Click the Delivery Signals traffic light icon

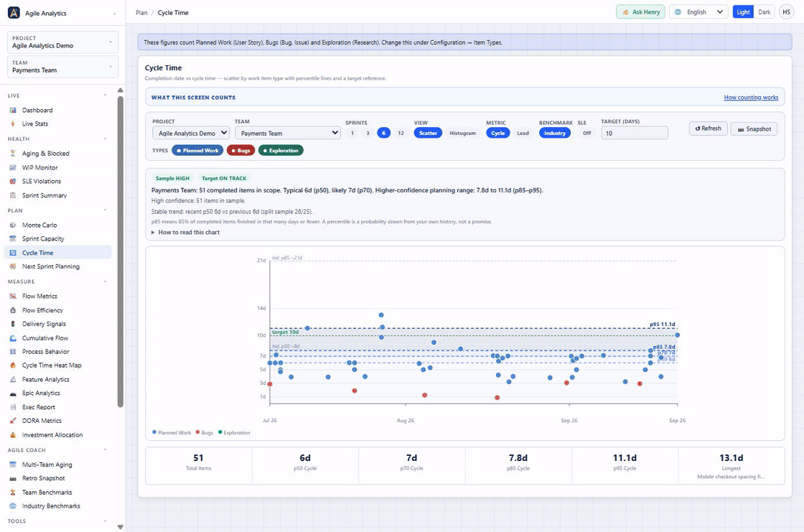coord(13,324)
